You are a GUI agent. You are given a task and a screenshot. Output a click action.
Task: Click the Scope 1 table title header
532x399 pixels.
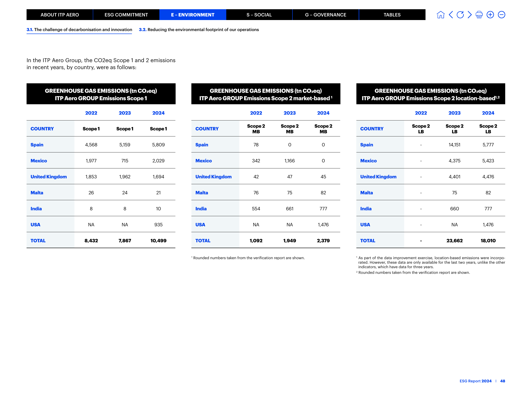tap(101, 94)
